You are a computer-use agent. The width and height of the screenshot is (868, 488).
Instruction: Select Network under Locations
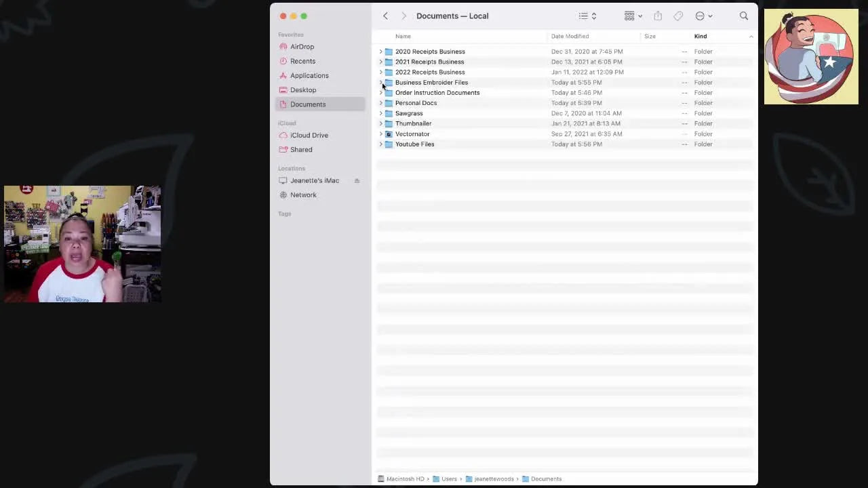tap(303, 195)
